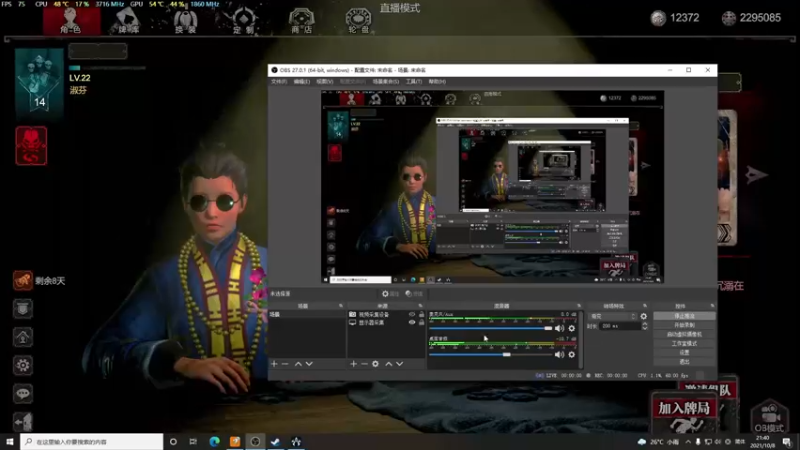This screenshot has height=450, width=800.
Task: Mute the 桌面音频 desktop audio channel
Action: pyautogui.click(x=560, y=354)
